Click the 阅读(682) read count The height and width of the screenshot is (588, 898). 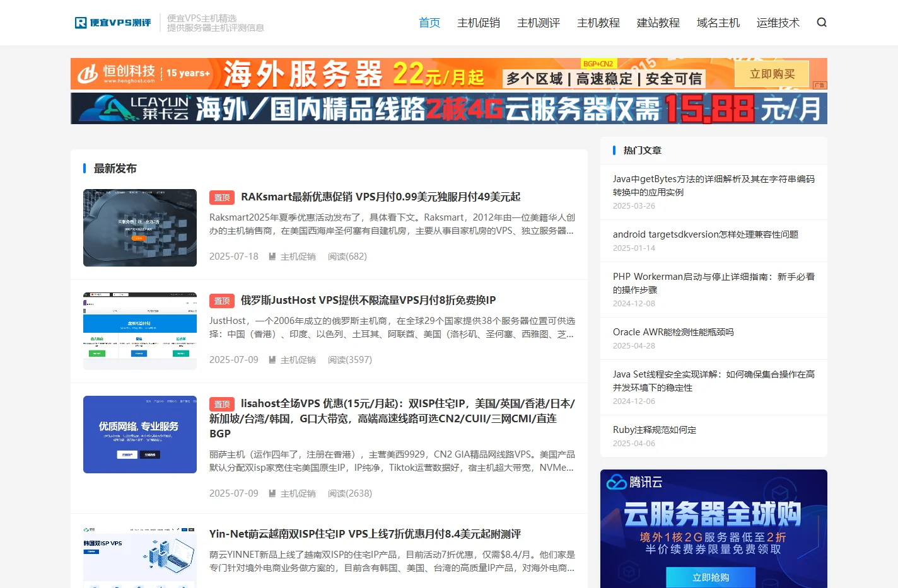[347, 257]
